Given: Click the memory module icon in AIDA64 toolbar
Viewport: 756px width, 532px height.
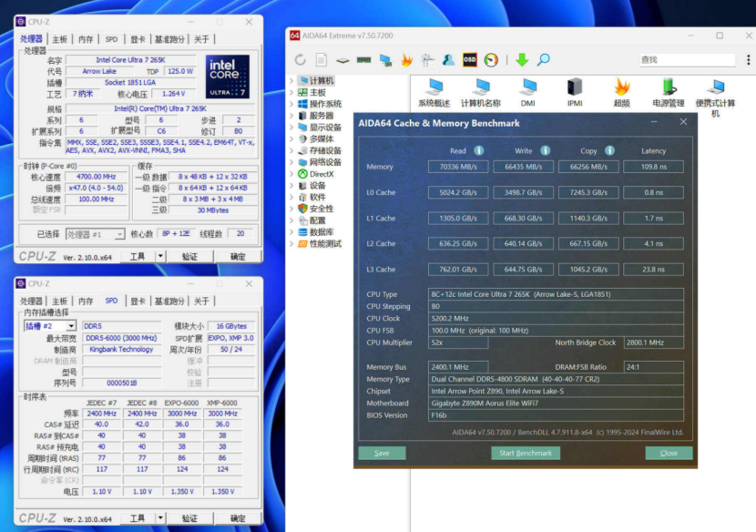Looking at the screenshot, I should (x=364, y=60).
